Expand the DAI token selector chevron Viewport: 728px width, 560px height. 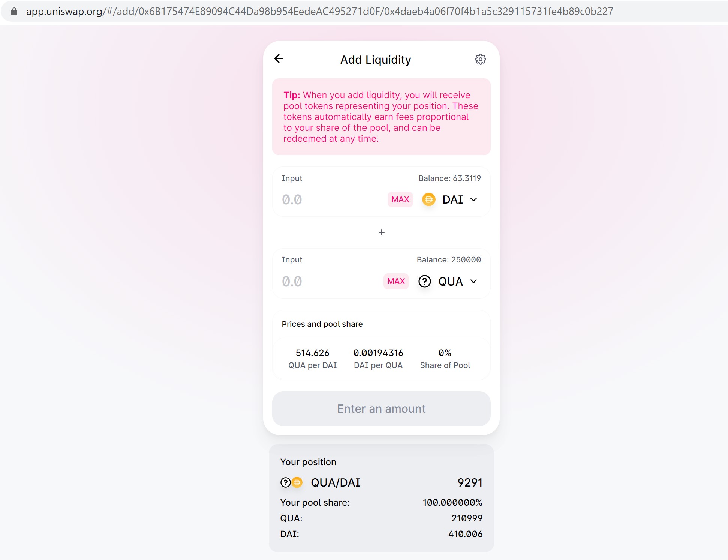coord(474,199)
